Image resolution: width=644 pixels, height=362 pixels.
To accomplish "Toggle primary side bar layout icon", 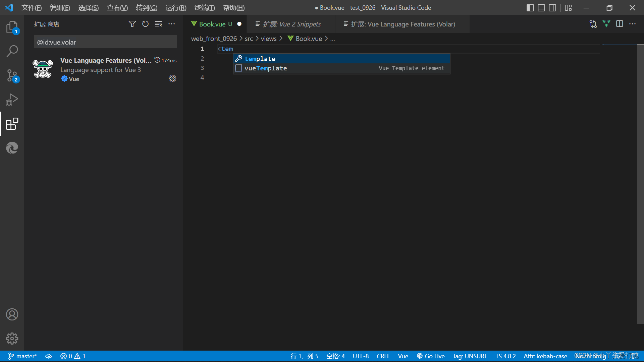I will (x=530, y=8).
